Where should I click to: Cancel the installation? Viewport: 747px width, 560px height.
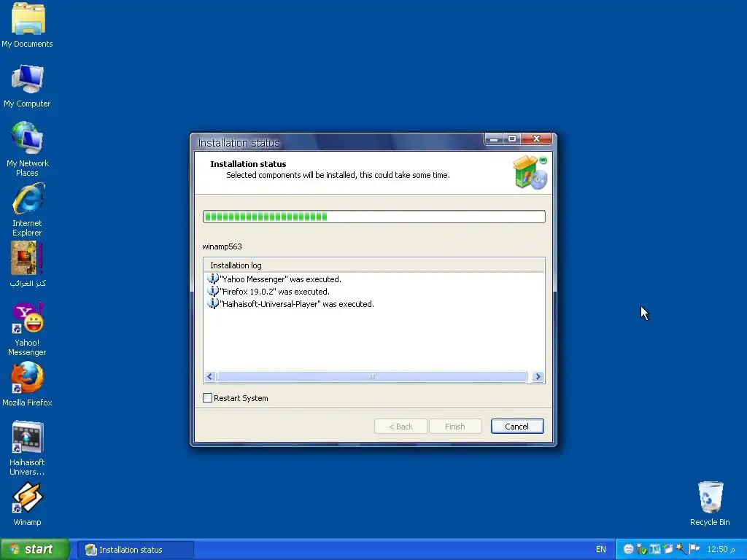(517, 426)
